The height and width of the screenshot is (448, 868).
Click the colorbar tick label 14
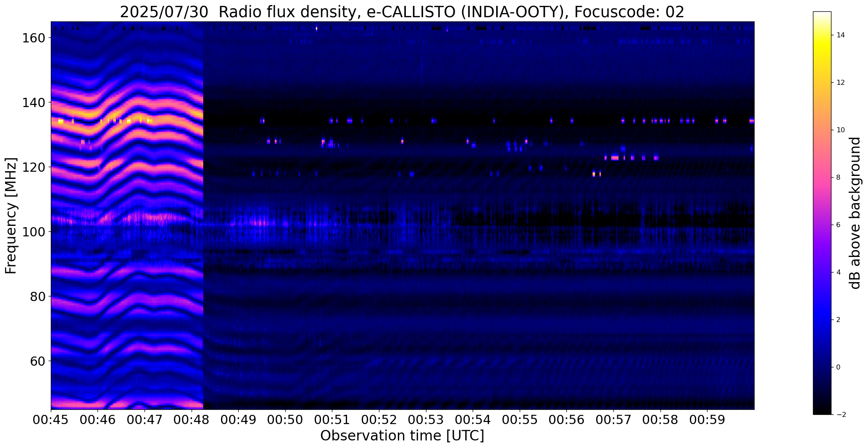[841, 35]
